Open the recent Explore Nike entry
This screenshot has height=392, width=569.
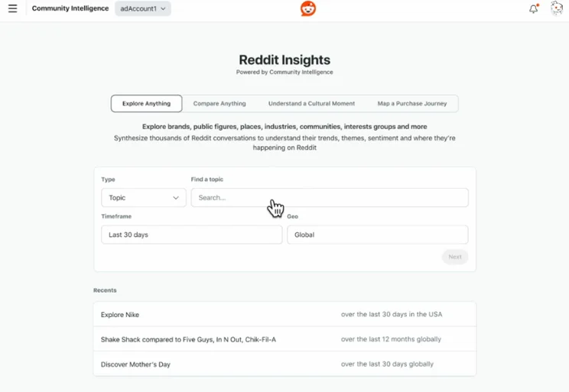coord(284,314)
